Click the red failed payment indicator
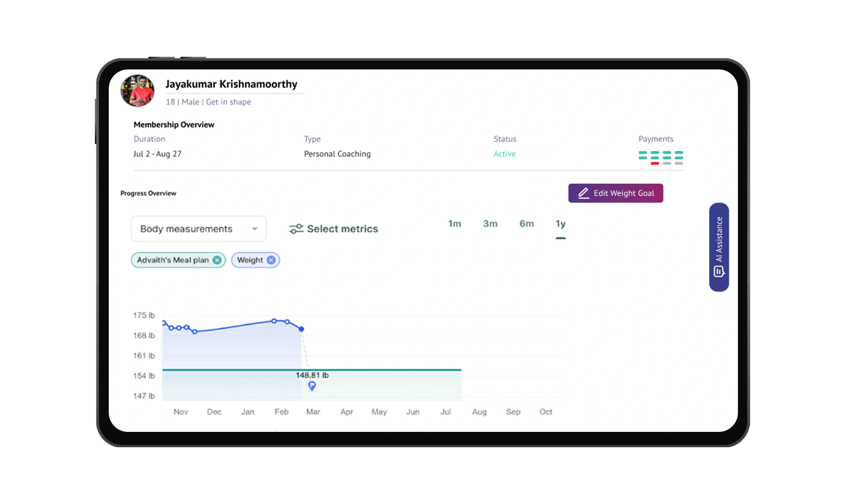Viewport: 845px width, 504px height. pyautogui.click(x=655, y=163)
